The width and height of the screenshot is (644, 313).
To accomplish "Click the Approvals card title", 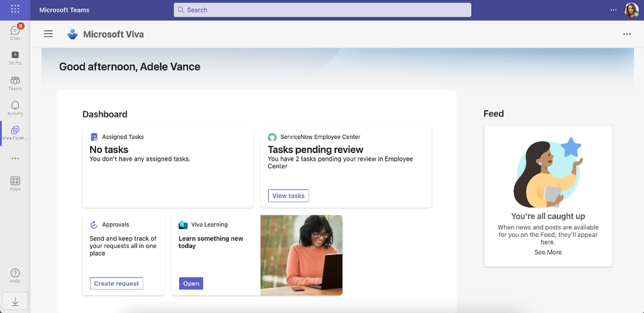I will (x=115, y=225).
